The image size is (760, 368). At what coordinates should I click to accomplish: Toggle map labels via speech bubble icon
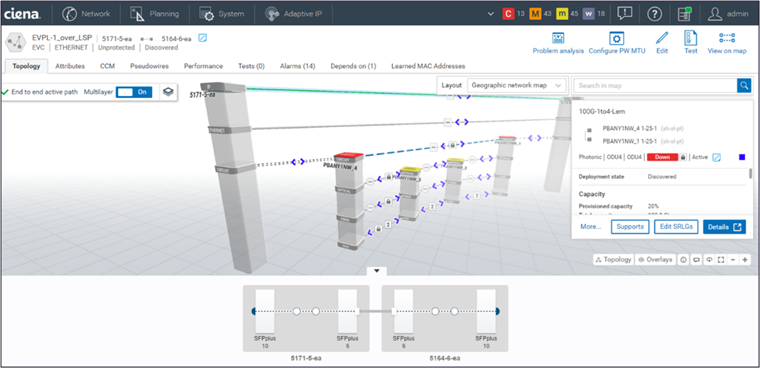point(696,260)
